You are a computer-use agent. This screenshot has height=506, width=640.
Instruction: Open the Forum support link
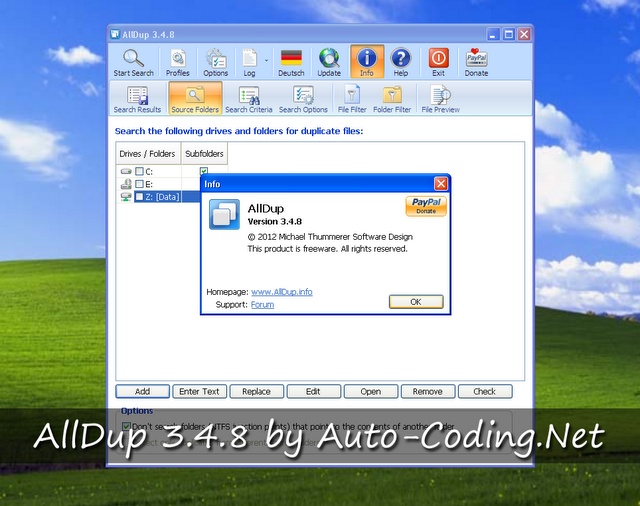(x=262, y=304)
